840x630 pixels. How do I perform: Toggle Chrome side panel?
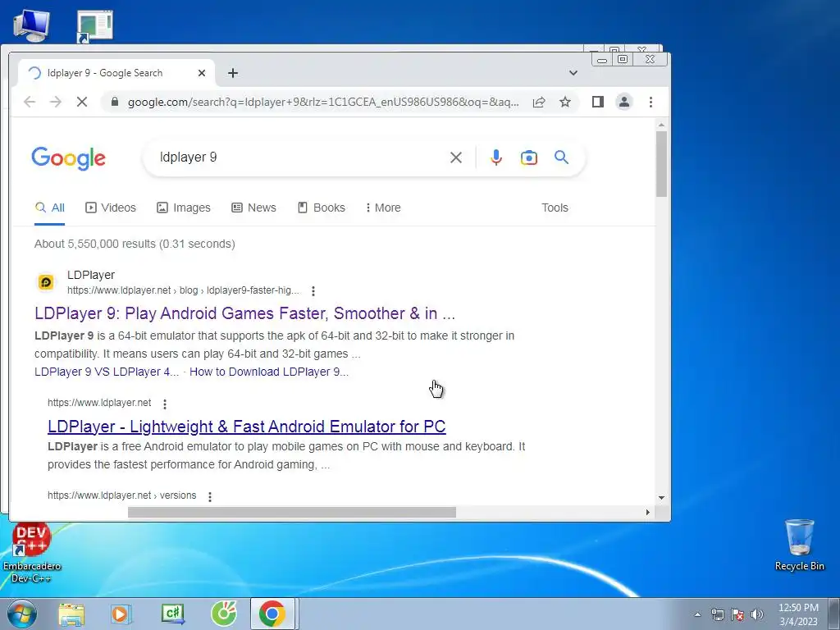pyautogui.click(x=598, y=102)
